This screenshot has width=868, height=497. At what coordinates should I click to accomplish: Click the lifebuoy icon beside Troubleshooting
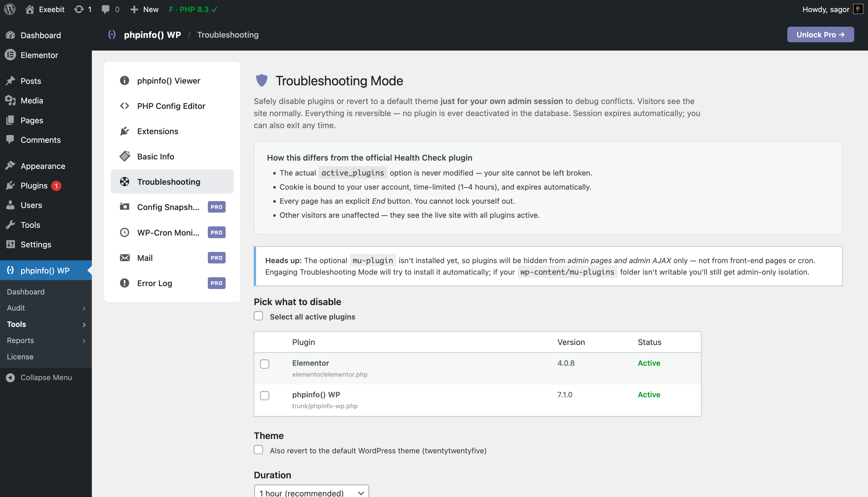coord(125,182)
